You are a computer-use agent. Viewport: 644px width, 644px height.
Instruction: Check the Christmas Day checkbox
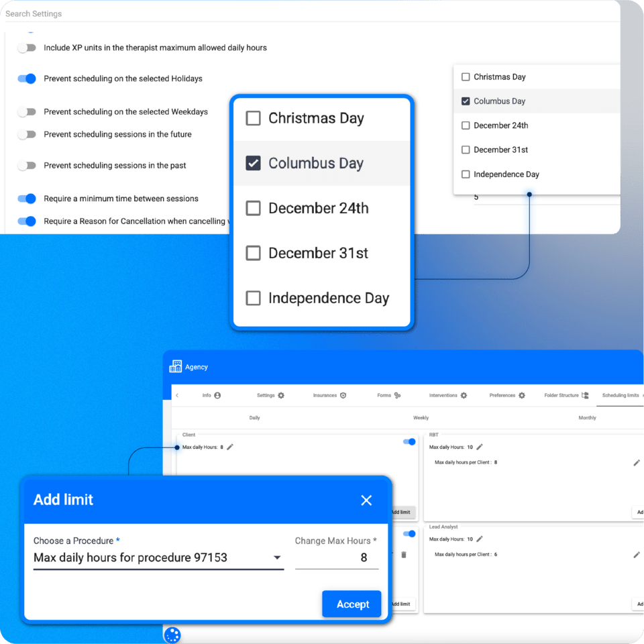point(254,118)
